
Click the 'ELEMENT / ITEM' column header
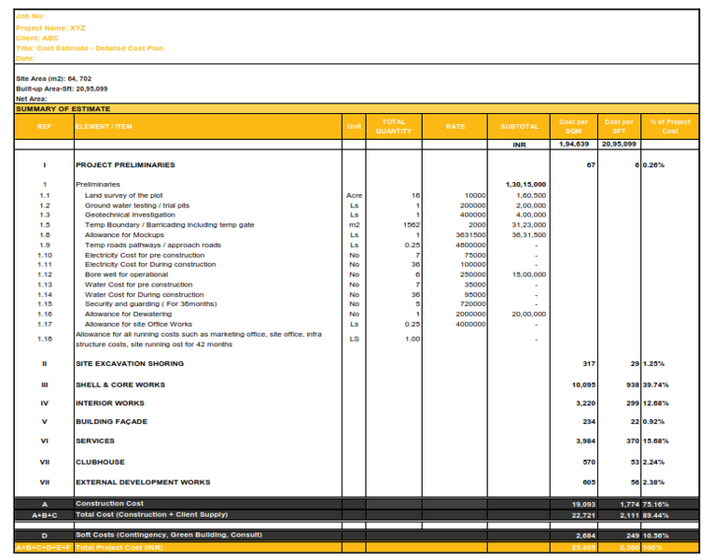208,126
